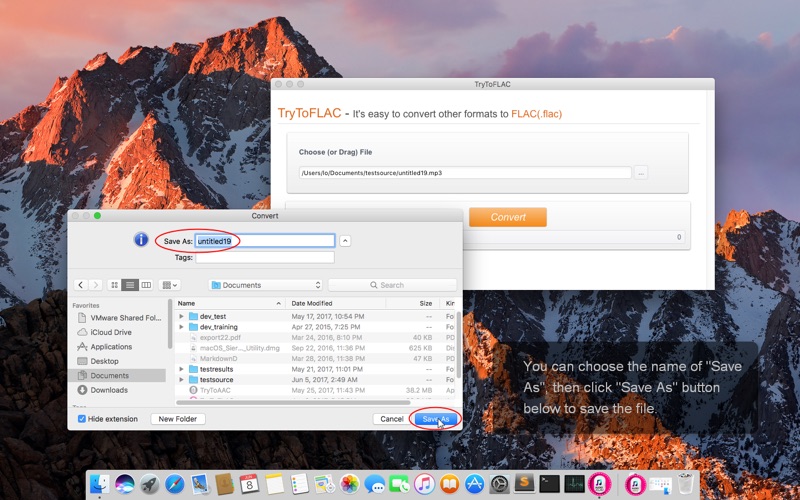Select the testsource folder row

315,380
